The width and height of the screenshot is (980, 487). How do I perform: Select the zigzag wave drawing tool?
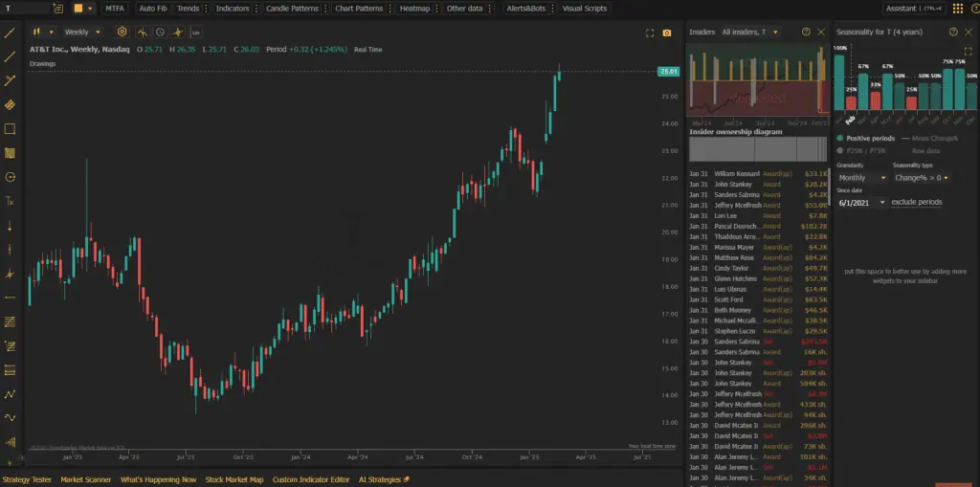(x=10, y=394)
